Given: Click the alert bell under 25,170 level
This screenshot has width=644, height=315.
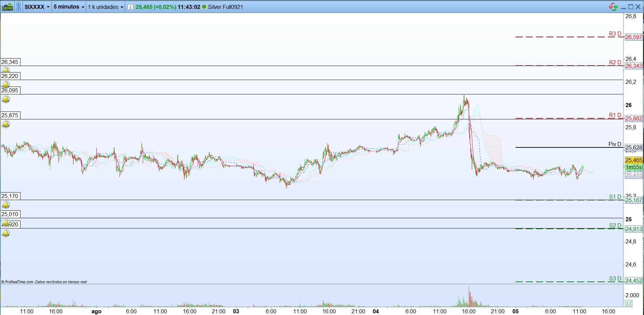Looking at the screenshot, I should click(x=6, y=205).
